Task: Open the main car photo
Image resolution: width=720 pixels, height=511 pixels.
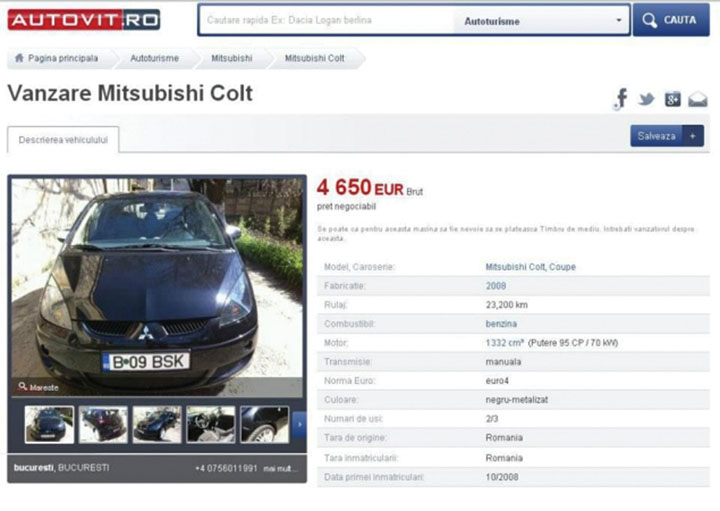Action: [157, 286]
